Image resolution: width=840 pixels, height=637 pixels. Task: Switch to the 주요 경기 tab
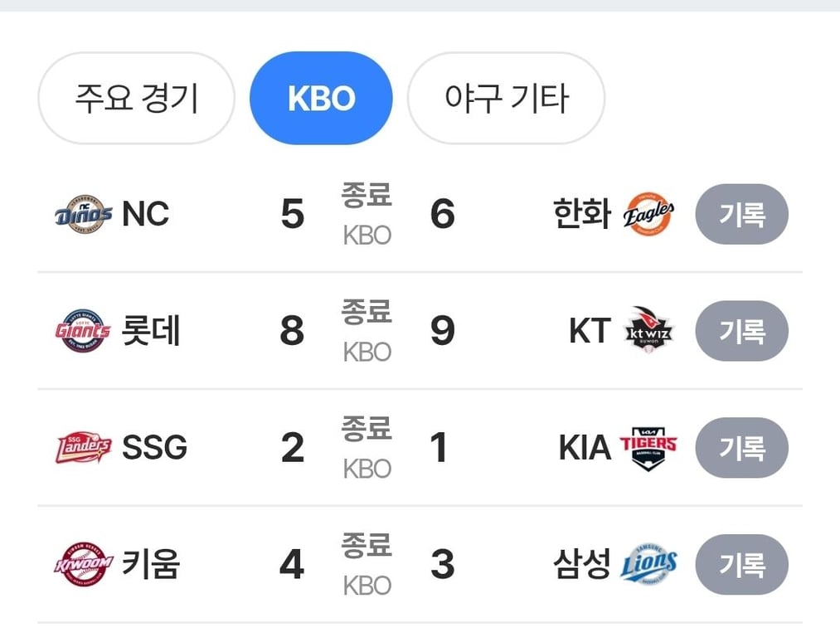click(x=137, y=98)
